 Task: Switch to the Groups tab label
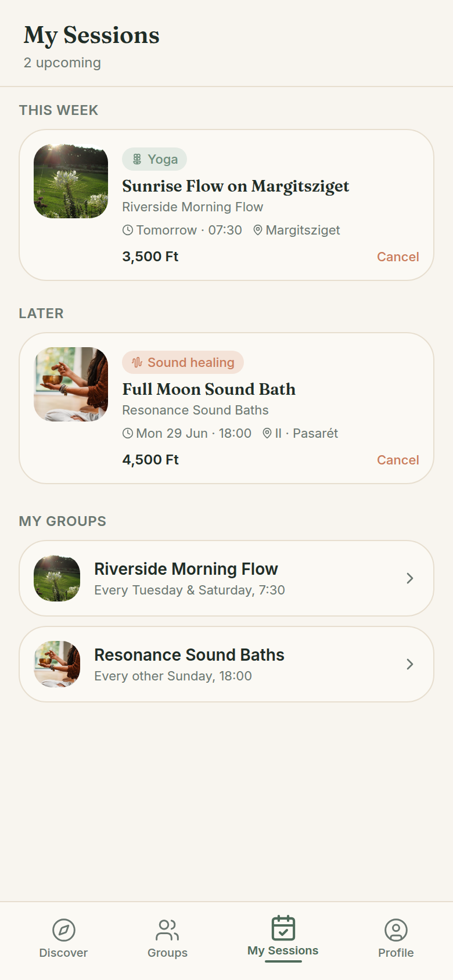click(x=167, y=953)
